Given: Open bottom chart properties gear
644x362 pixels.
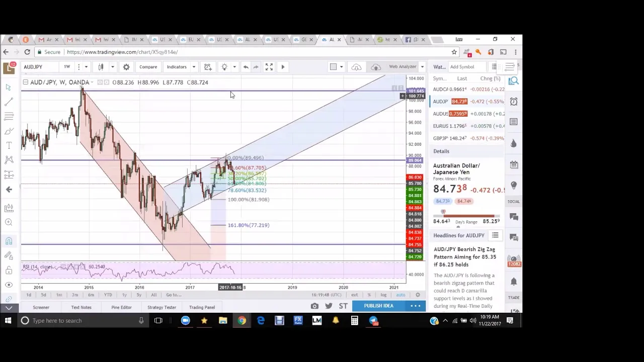Looking at the screenshot, I should click(418, 295).
